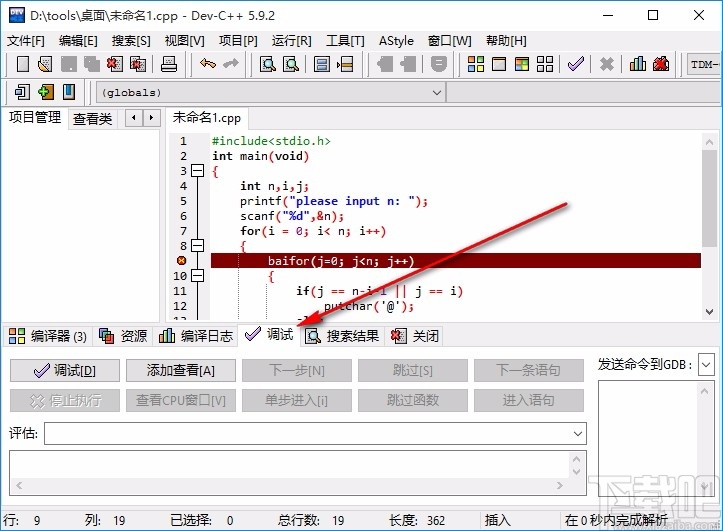Click the Close file toolbar icon
The height and width of the screenshot is (531, 723).
[x=115, y=64]
